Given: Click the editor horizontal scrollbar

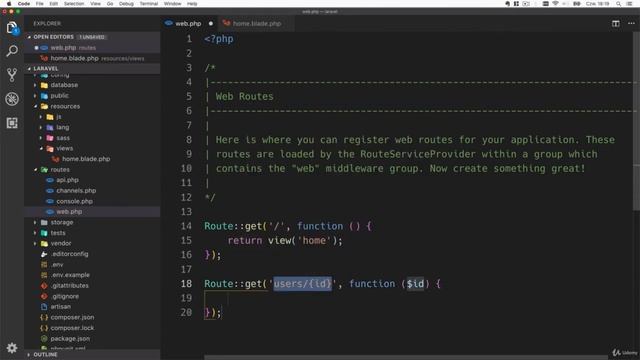Looking at the screenshot, I should pyautogui.click(x=406, y=357).
